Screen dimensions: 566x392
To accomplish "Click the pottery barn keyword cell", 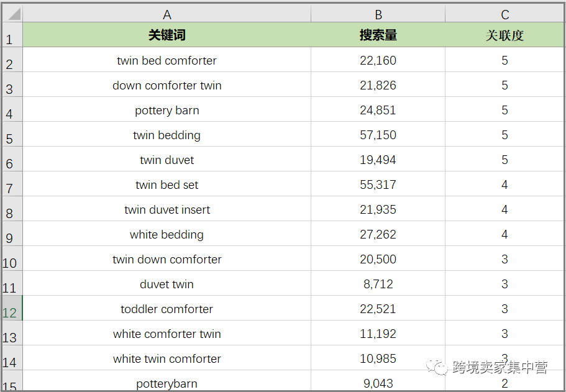I will click(x=167, y=110).
